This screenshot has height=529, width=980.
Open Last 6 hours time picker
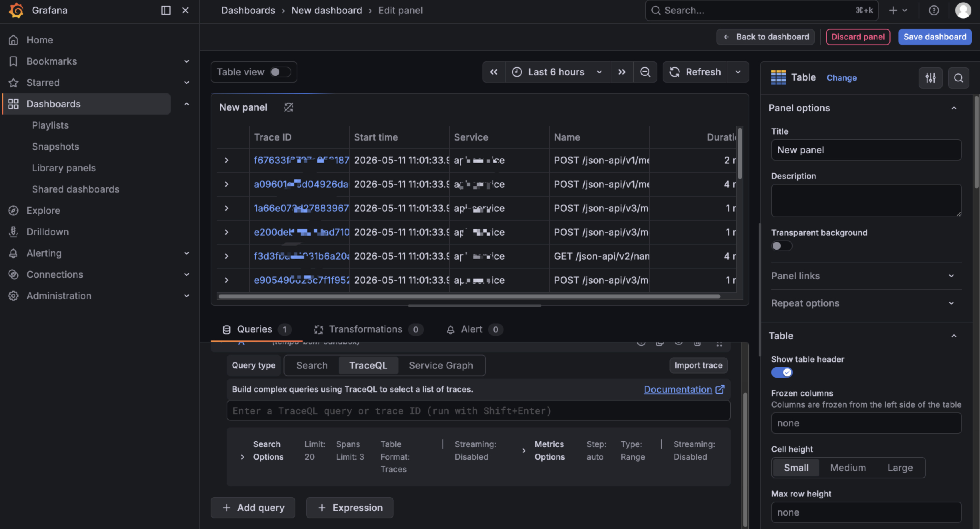(558, 72)
